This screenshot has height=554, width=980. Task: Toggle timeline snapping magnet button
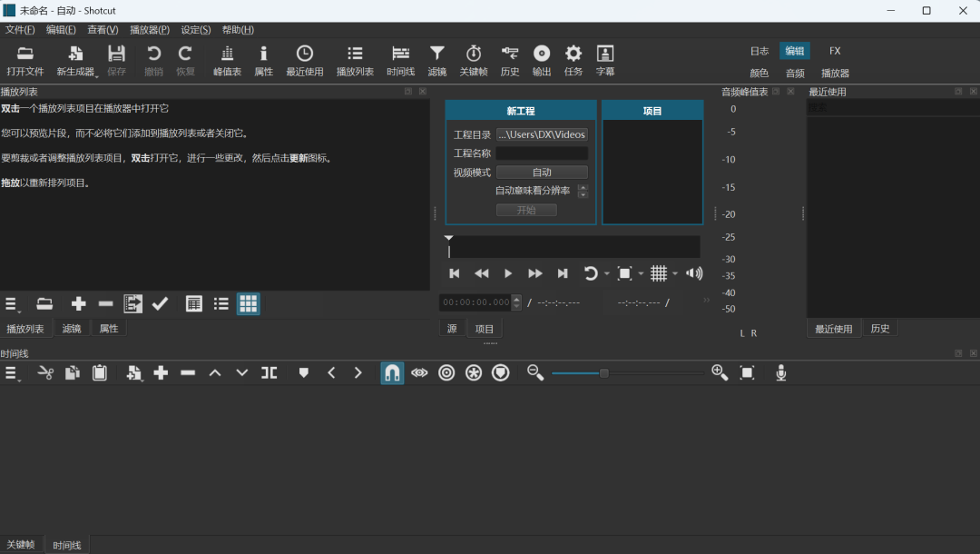pos(392,372)
